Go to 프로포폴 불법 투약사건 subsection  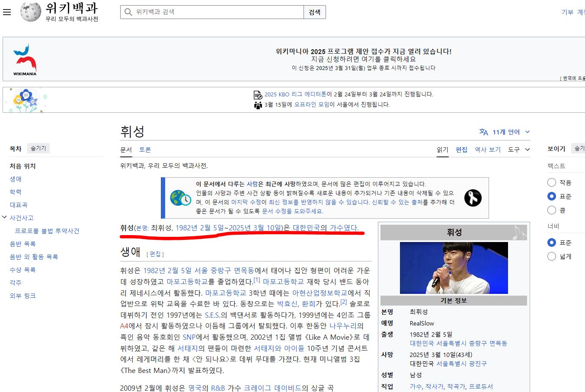tap(47, 231)
